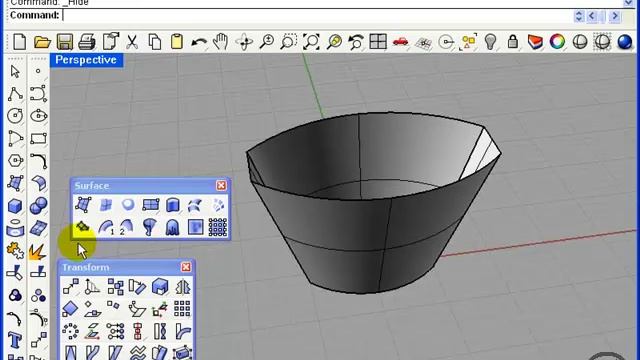The image size is (640, 360).
Task: Activate the Rotate view tool
Action: [x=244, y=42]
